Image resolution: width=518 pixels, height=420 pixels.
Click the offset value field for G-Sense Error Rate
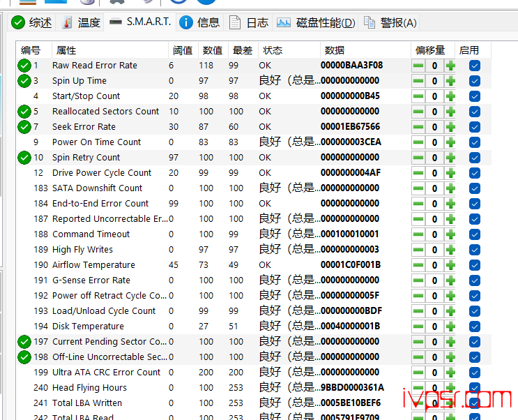pos(434,280)
